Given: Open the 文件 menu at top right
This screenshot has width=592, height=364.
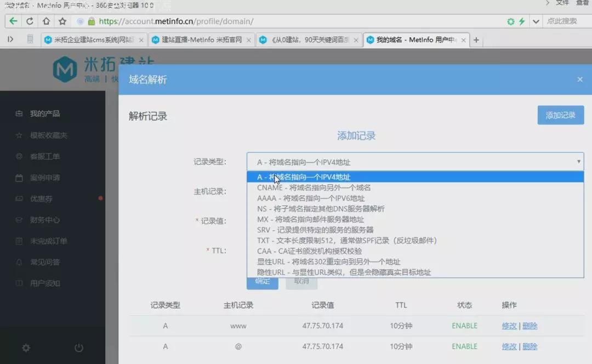Looking at the screenshot, I should point(562,4).
